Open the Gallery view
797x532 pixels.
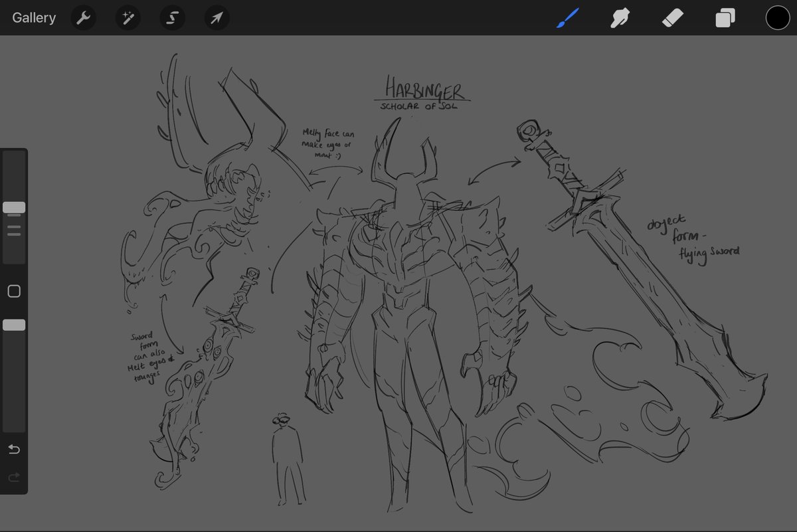(34, 18)
